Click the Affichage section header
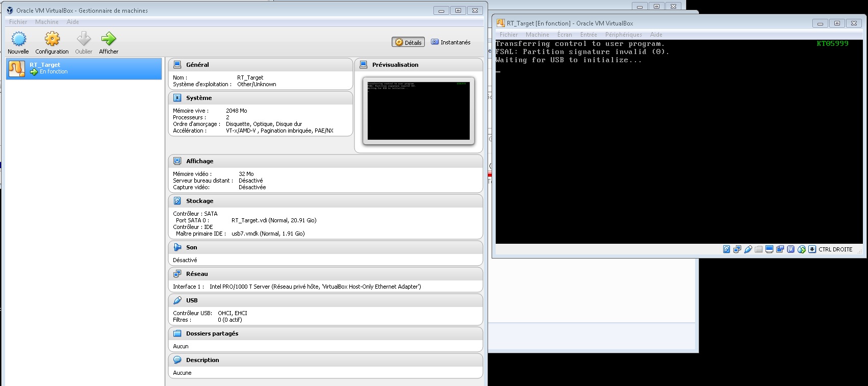868x386 pixels. pyautogui.click(x=325, y=161)
